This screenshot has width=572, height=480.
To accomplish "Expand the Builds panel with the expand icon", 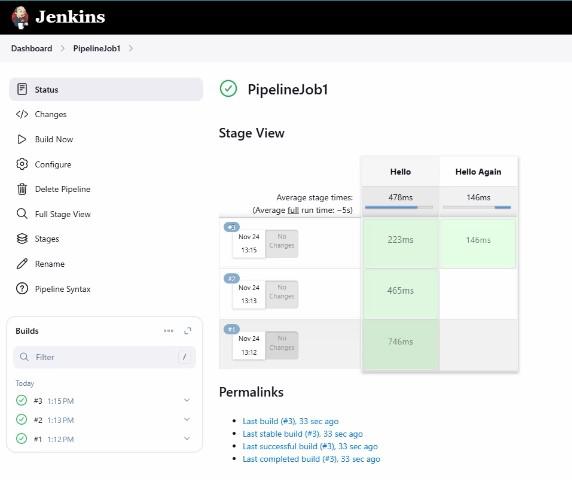I will coord(188,331).
